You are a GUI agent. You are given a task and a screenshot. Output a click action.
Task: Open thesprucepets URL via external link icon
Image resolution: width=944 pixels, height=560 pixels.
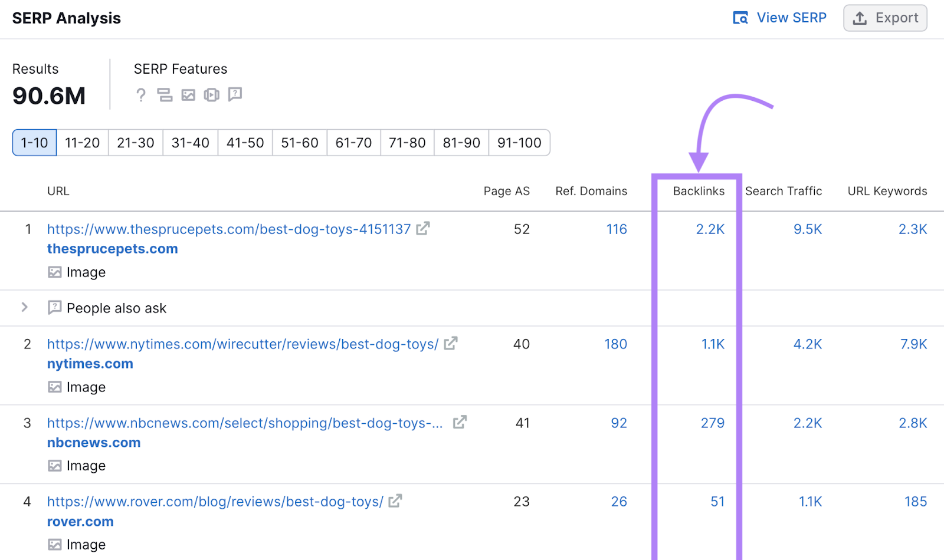[x=423, y=229]
